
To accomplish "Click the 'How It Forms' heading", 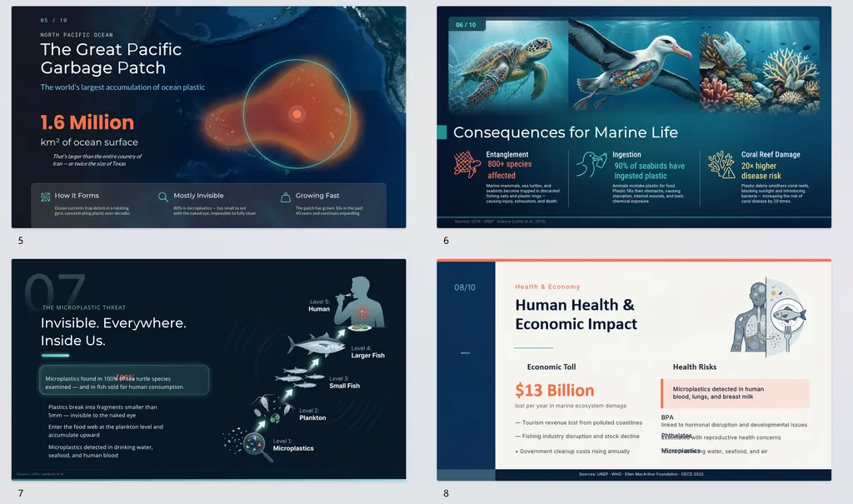I will 77,196.
